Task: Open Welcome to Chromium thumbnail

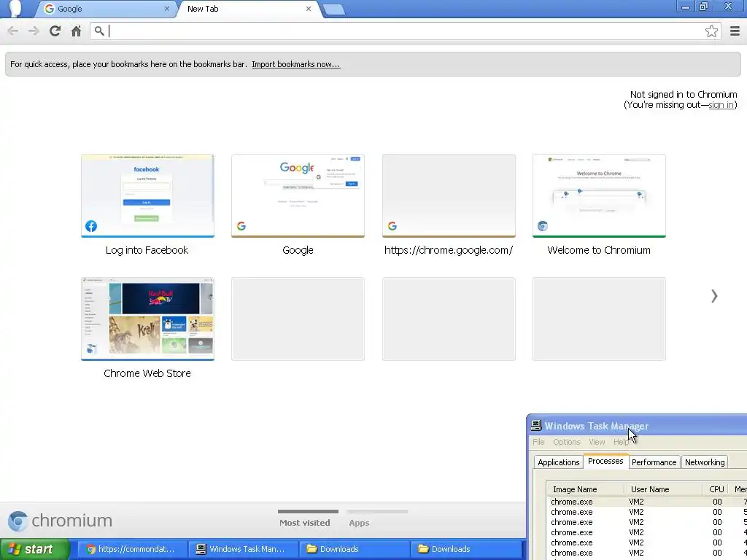Action: click(x=599, y=195)
